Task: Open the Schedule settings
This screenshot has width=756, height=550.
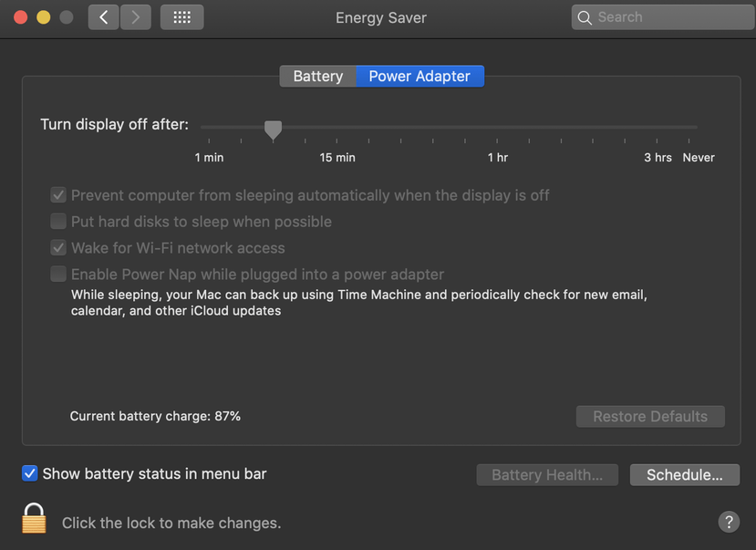Action: click(x=684, y=475)
